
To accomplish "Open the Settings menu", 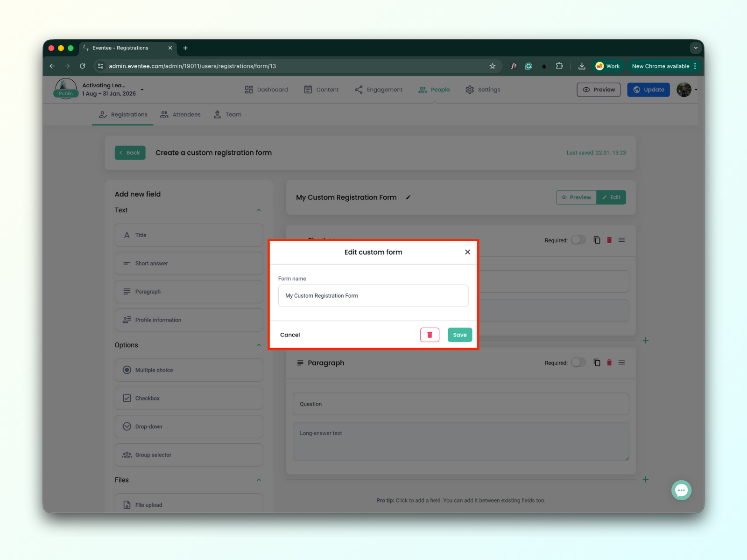I will click(483, 90).
